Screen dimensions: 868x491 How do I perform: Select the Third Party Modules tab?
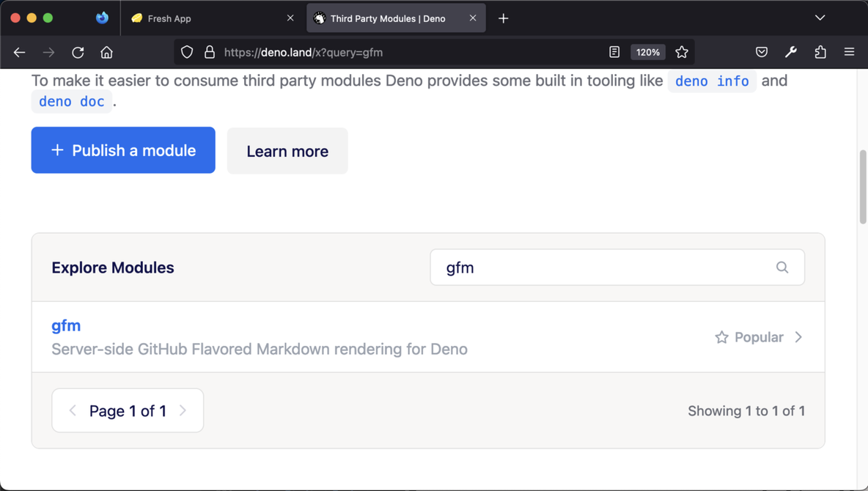coord(396,18)
